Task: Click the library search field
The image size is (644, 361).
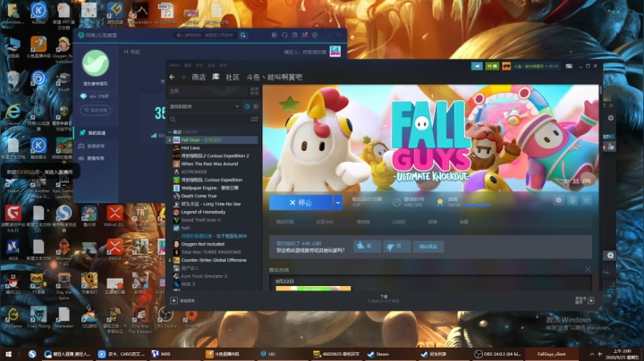Action: tap(208, 120)
